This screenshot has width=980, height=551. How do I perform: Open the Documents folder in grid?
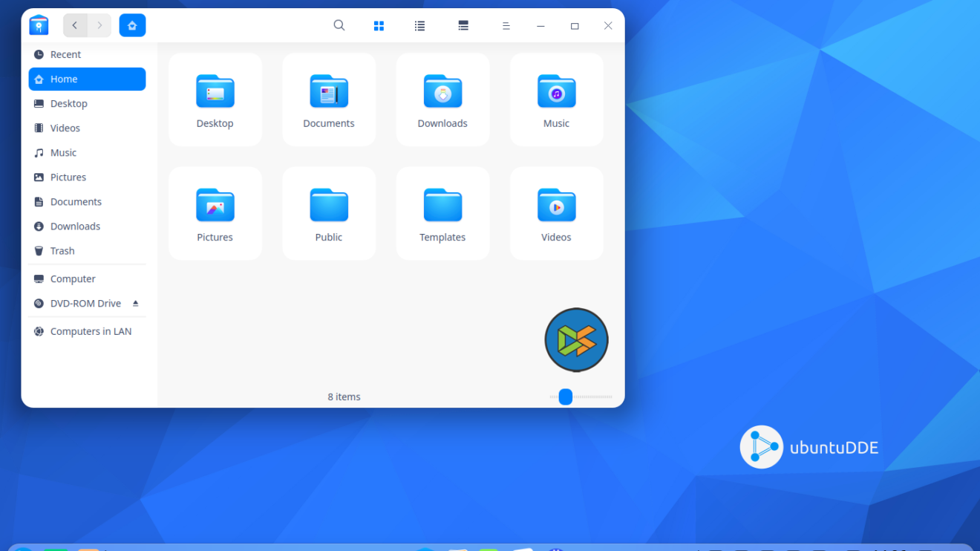point(329,93)
